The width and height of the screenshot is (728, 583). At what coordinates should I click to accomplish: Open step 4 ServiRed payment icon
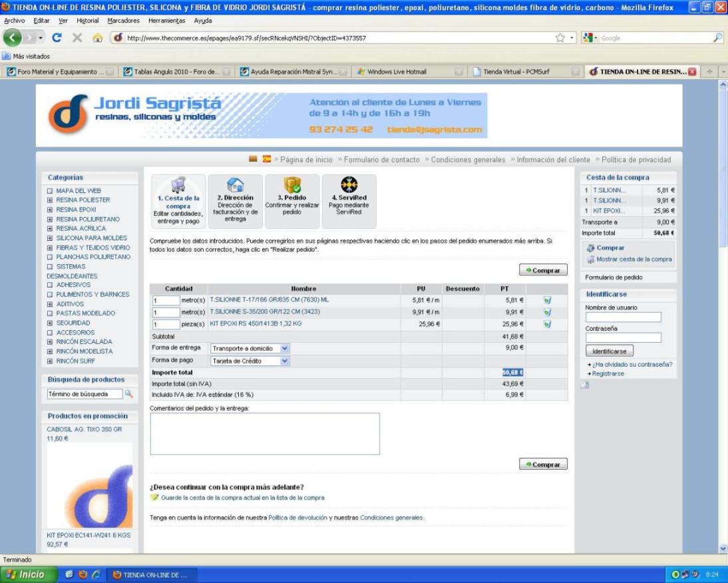349,184
